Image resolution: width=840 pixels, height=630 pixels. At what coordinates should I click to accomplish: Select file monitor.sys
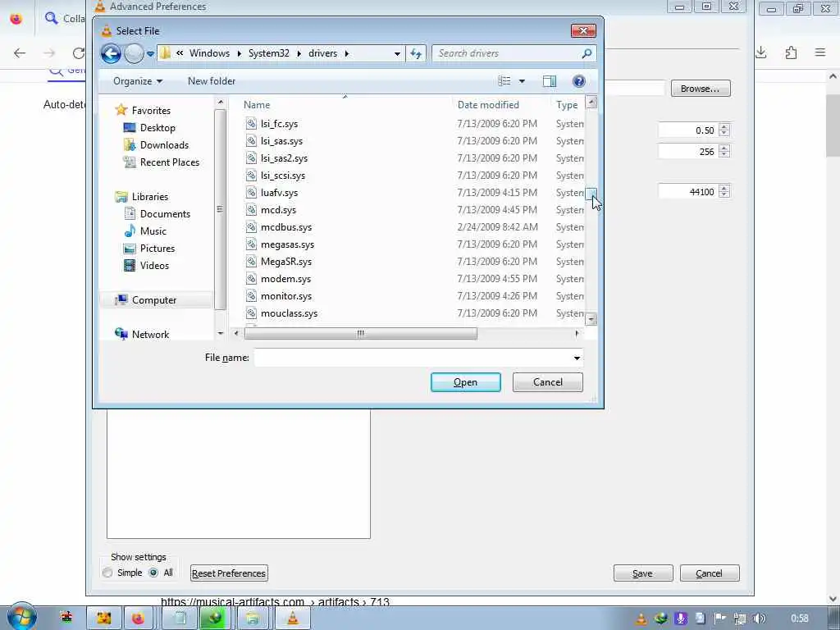[286, 295]
